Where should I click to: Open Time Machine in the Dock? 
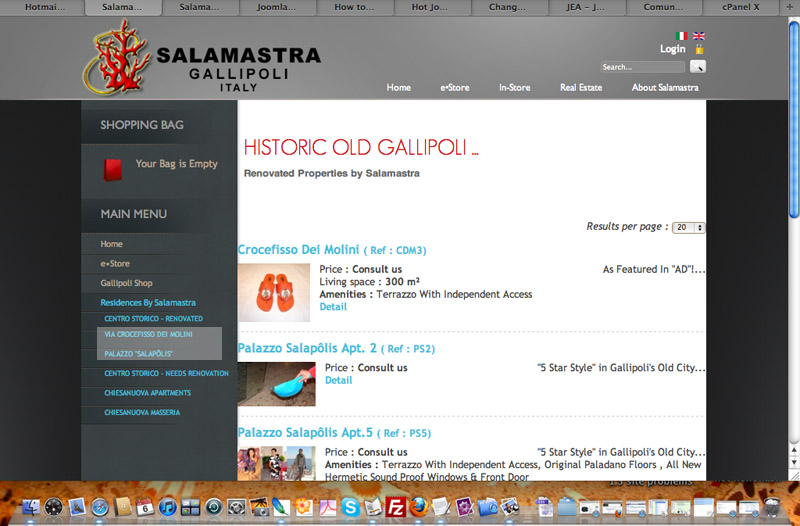pyautogui.click(x=213, y=507)
